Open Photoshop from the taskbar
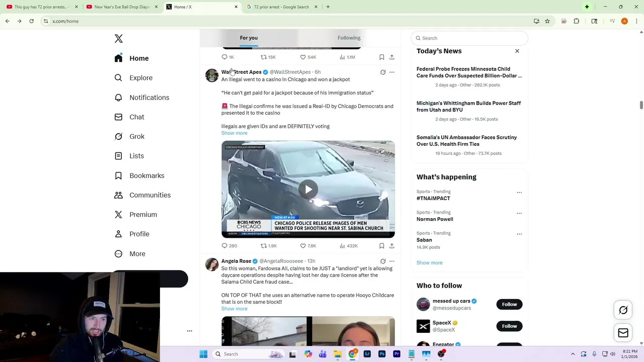 tap(382, 354)
